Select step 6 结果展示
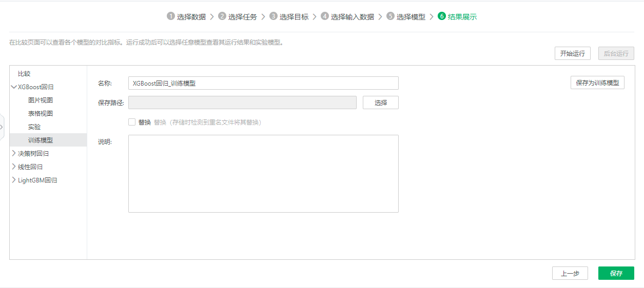The width and height of the screenshot is (644, 288). [x=457, y=16]
